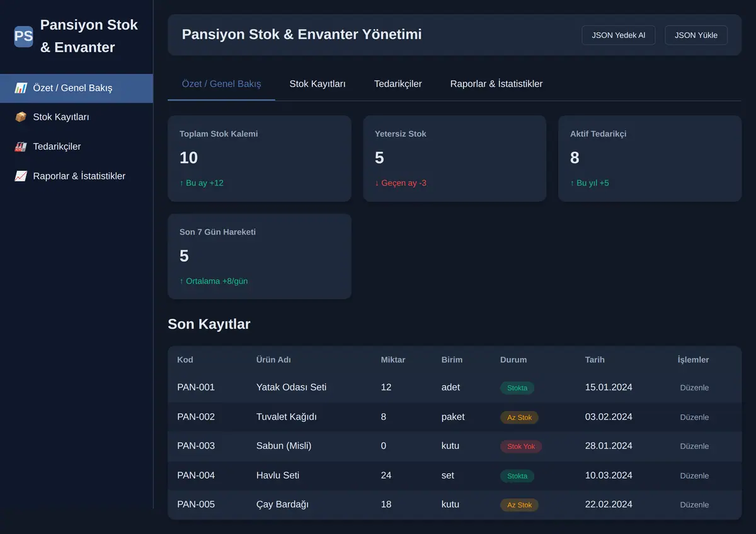
Task: Click the trend chart icon beside Raporlar & İstatistikler
Action: pos(21,177)
